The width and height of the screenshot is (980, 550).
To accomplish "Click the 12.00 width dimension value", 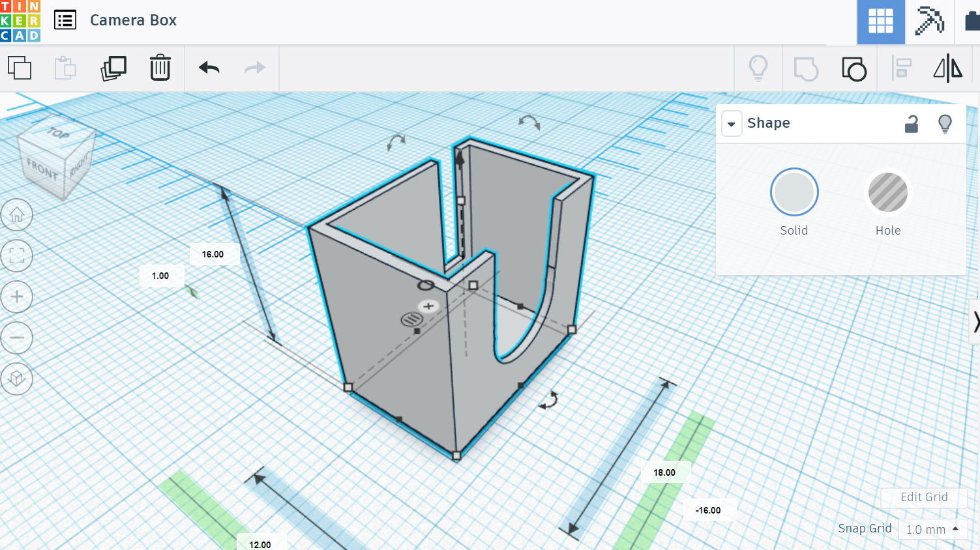I will (260, 544).
